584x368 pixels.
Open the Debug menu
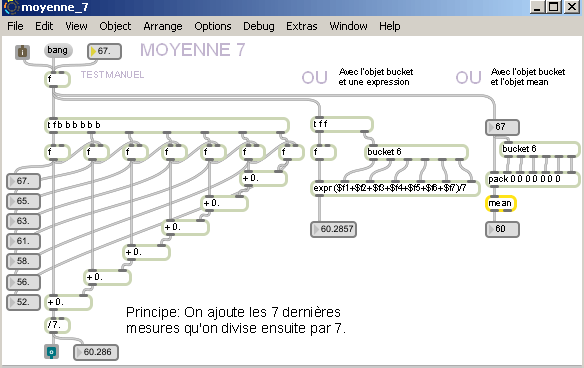pos(258,26)
